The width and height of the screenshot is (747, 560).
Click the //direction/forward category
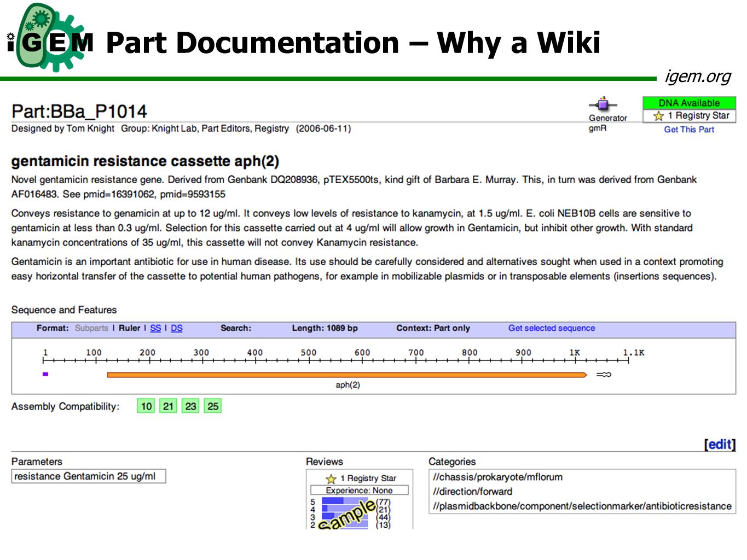472,492
